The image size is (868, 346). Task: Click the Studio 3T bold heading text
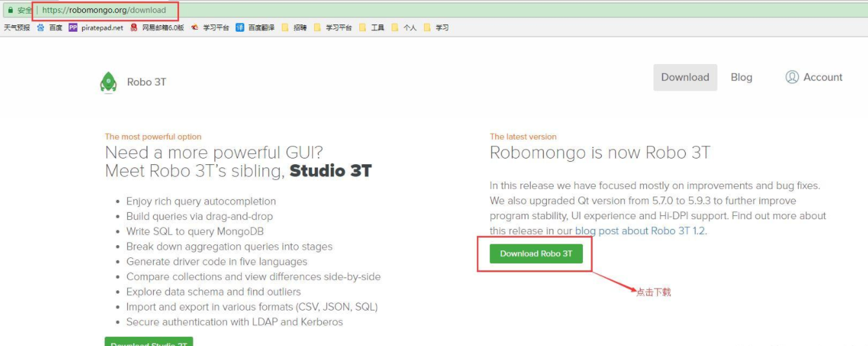point(330,171)
